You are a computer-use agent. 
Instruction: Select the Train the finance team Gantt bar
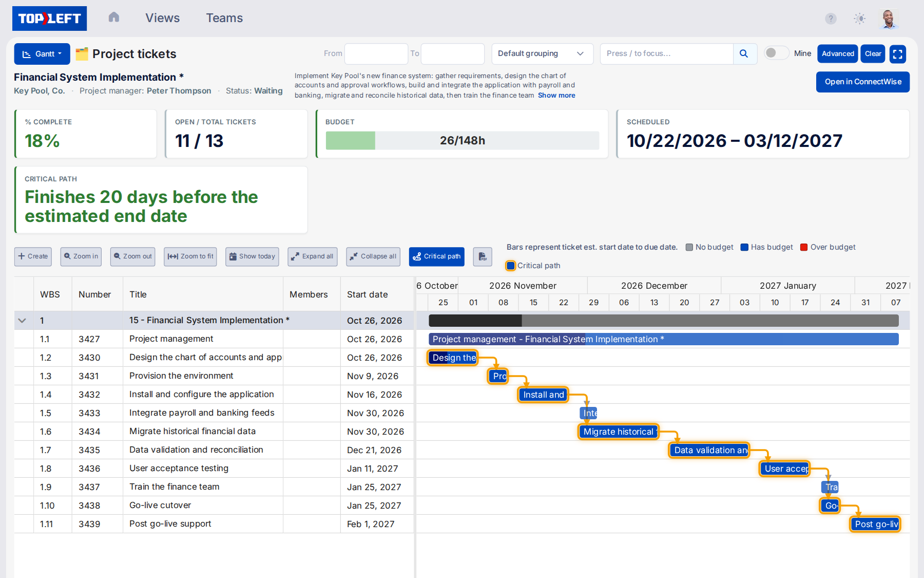pos(830,487)
